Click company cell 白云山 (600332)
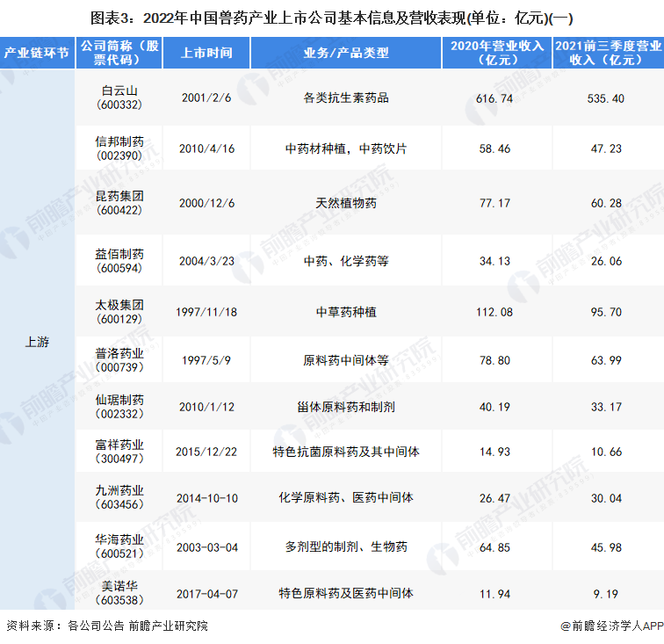The image size is (664, 644). (x=119, y=98)
